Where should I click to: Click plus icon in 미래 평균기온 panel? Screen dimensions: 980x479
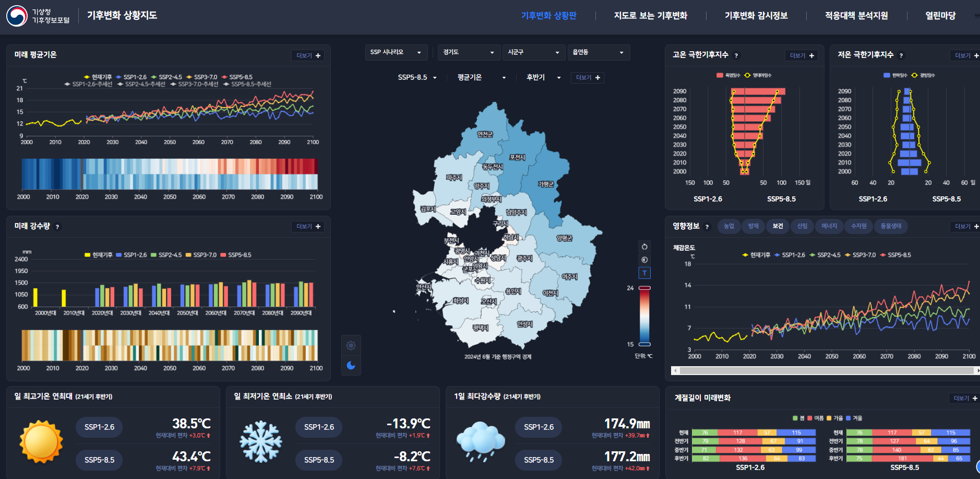(318, 55)
